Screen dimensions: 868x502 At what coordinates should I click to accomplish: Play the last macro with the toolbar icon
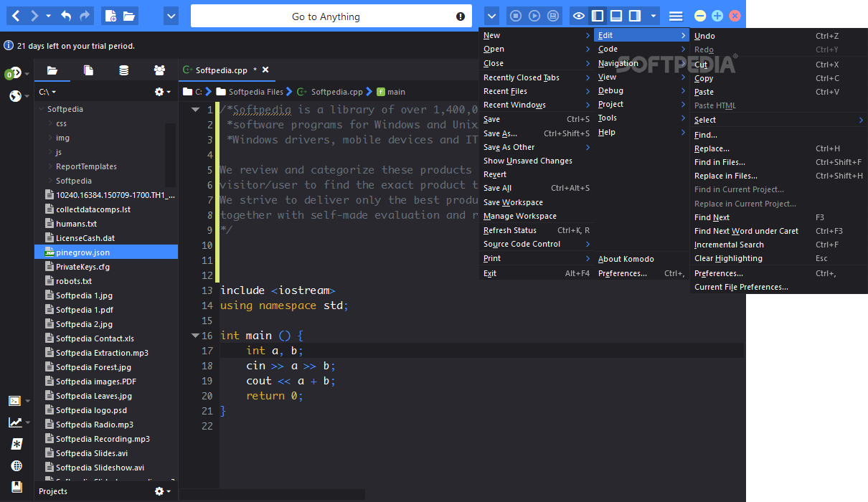[534, 16]
